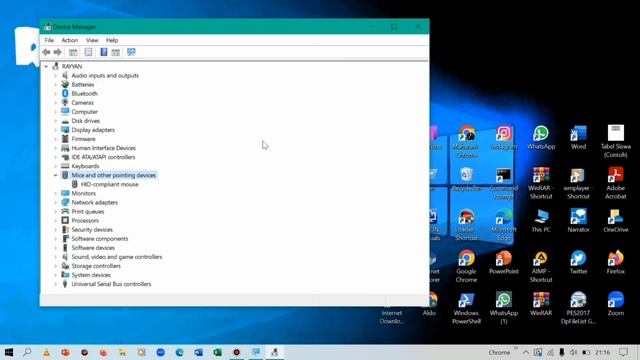The image size is (640, 360).
Task: Expand the Display adapters category
Action: [56, 130]
